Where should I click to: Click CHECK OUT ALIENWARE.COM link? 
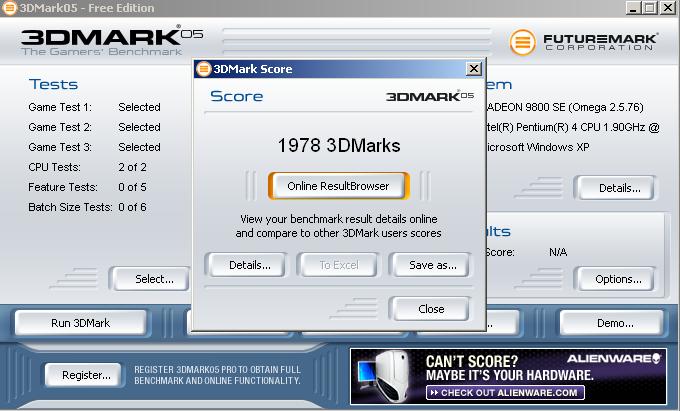(x=506, y=393)
